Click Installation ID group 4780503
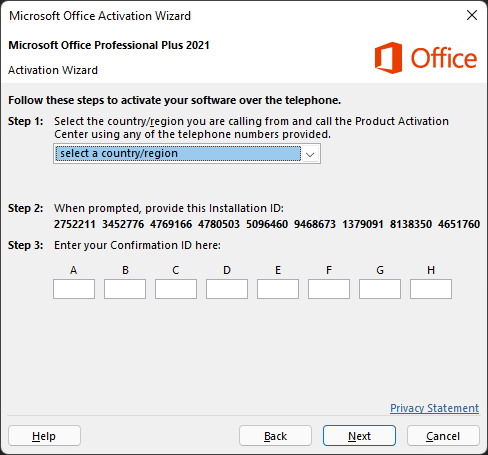Viewport: 488px width, 455px height. click(x=219, y=224)
